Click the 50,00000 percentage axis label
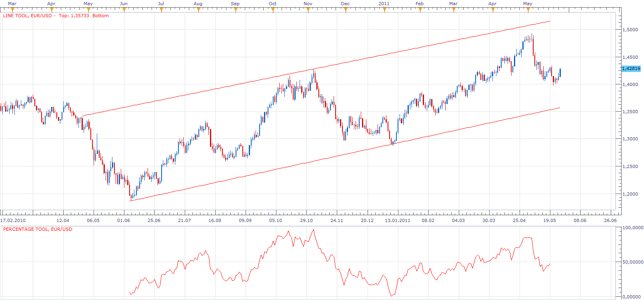Screen dimensions: 644x300 633,262
